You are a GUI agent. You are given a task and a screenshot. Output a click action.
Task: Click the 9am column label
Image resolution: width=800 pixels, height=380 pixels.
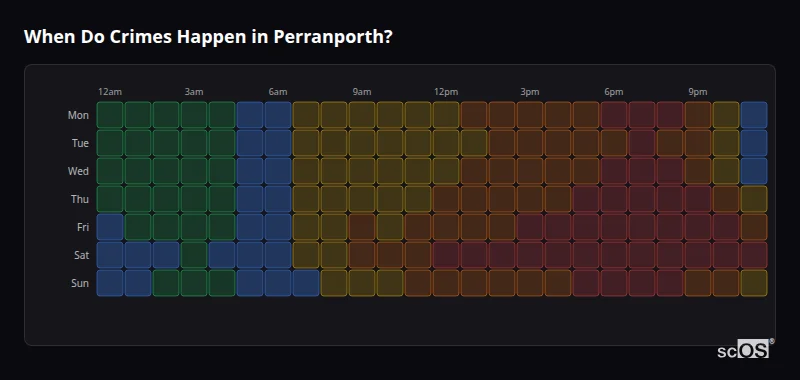(x=362, y=92)
